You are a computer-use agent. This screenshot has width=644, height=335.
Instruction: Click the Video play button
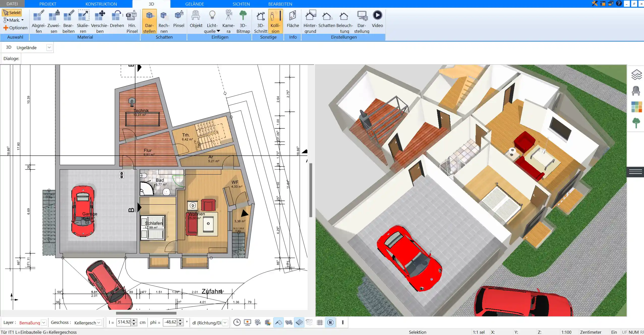377,19
